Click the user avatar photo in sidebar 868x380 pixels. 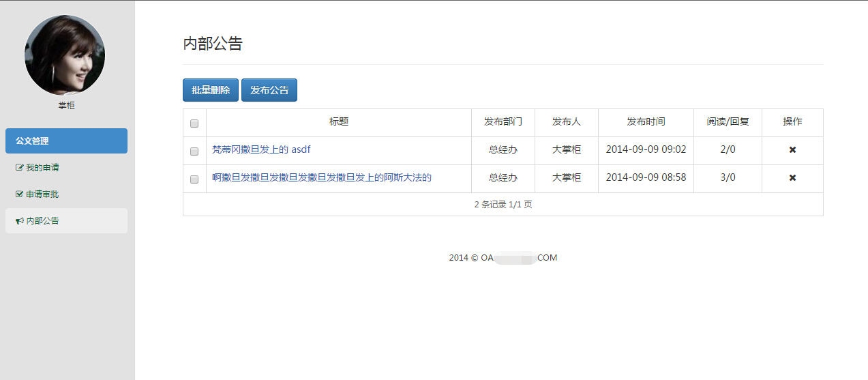[65, 55]
